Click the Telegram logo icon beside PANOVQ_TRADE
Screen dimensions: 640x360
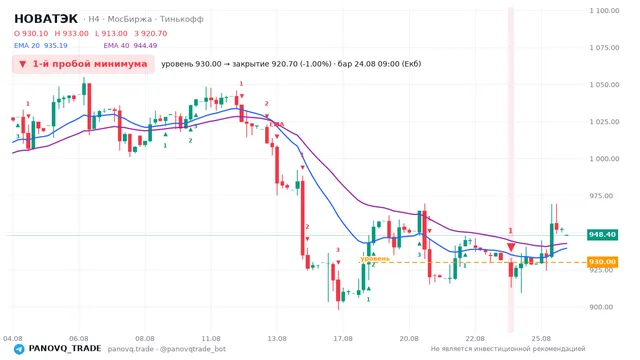tap(19, 349)
